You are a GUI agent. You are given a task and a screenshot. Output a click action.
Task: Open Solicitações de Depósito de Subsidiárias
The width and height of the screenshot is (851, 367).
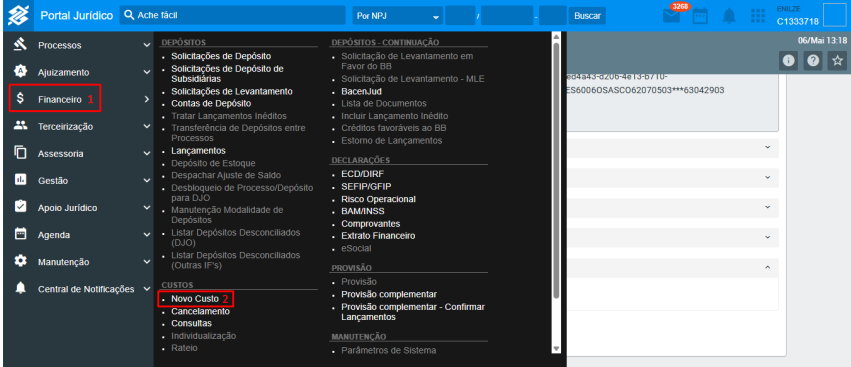click(227, 74)
